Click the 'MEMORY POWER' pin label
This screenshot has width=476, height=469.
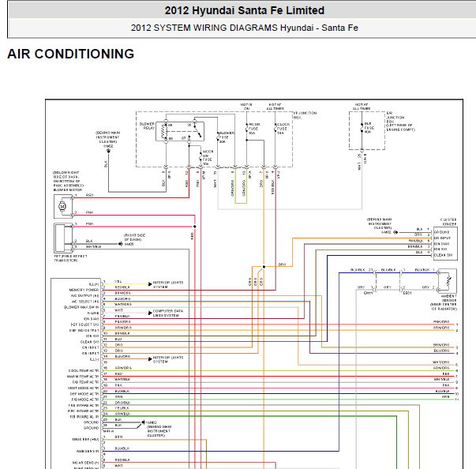(84, 290)
